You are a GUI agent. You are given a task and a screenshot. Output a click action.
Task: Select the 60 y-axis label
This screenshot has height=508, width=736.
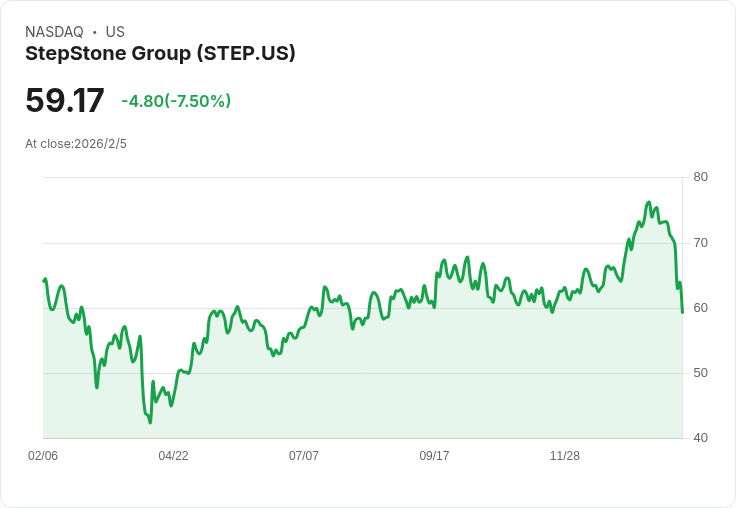pos(701,307)
